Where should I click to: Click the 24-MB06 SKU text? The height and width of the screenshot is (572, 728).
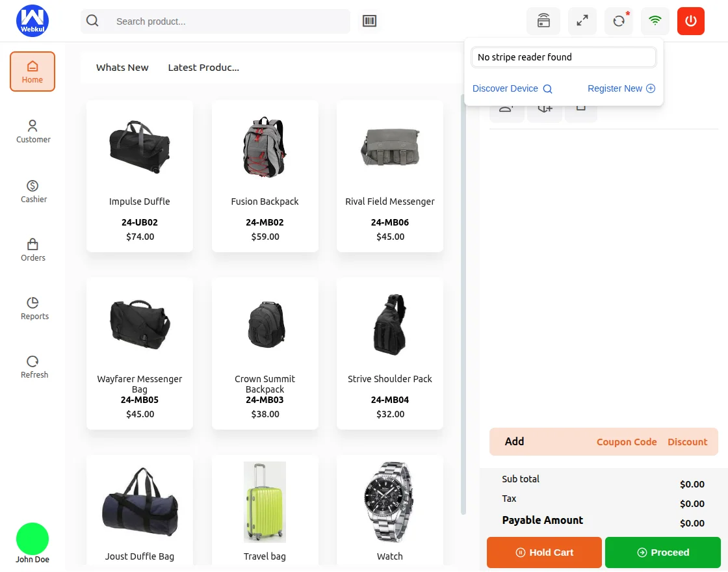[x=390, y=222]
